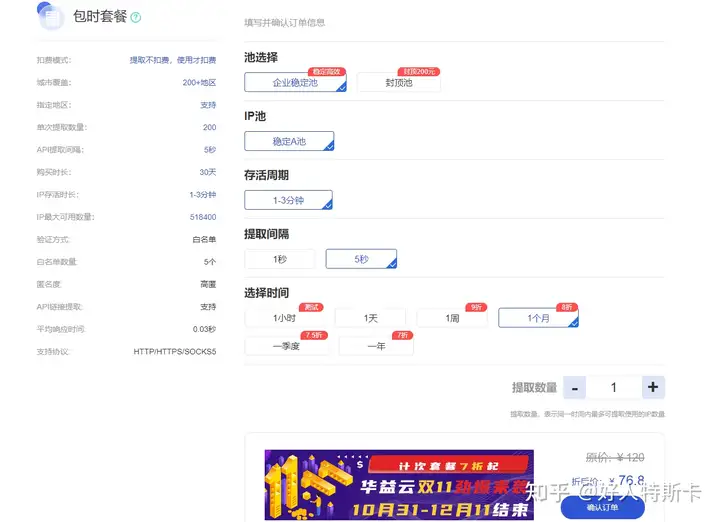Select the 封顶池 pool option

tap(399, 83)
